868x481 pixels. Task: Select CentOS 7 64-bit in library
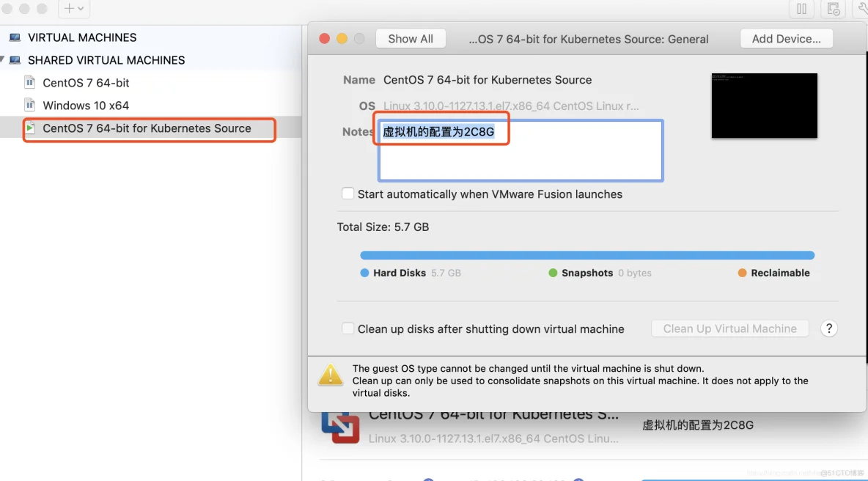point(86,83)
